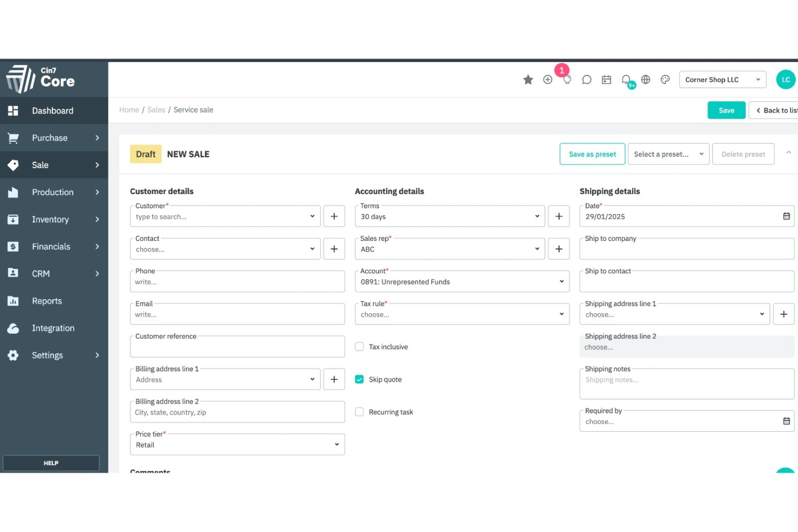Open the Inventory module icon
This screenshot has width=798, height=532.
(13, 219)
